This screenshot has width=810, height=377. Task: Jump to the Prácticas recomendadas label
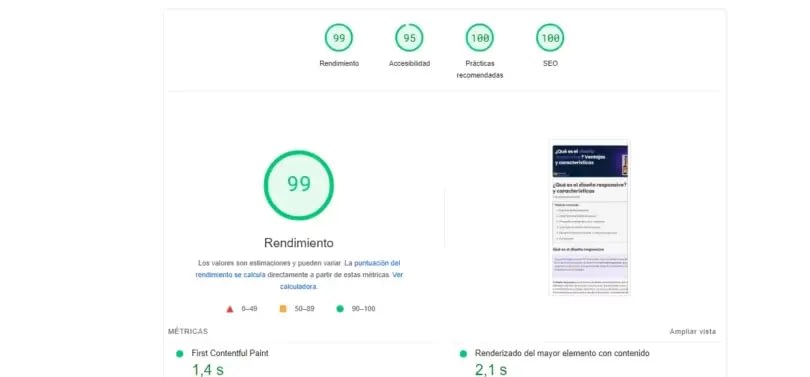(x=479, y=69)
